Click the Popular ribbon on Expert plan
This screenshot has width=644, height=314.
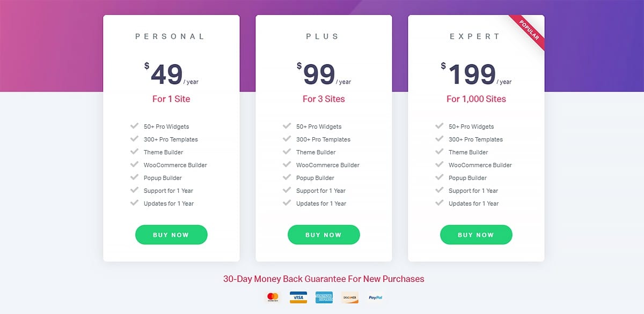tap(526, 33)
